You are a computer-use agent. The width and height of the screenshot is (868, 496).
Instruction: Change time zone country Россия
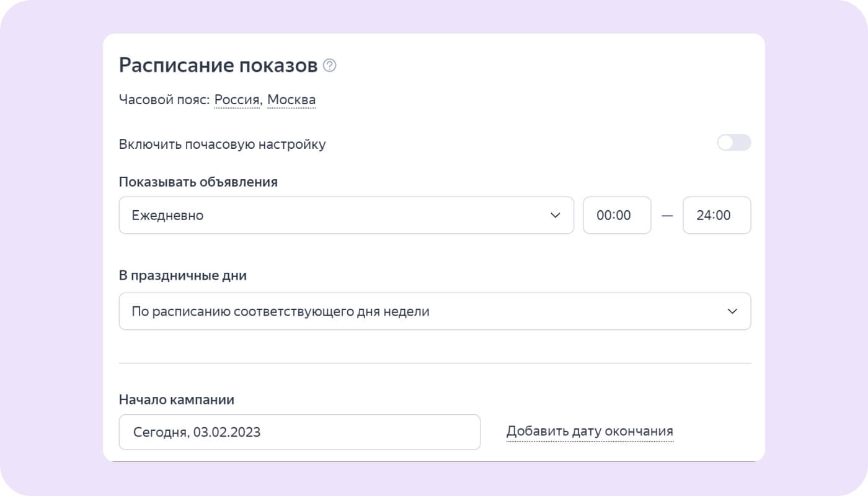point(238,100)
